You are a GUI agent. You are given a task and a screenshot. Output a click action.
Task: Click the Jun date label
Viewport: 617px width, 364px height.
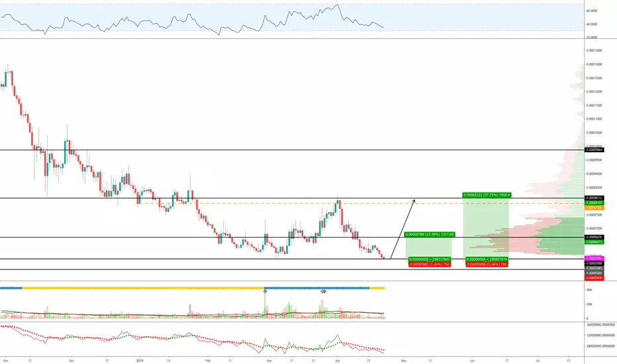(x=472, y=360)
